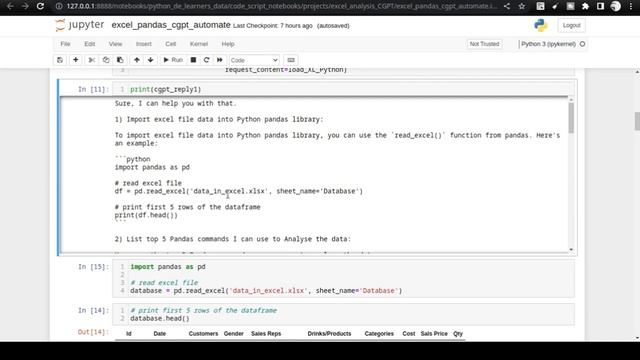
Task: Bookmark this page star icon
Action: click(x=522, y=6)
